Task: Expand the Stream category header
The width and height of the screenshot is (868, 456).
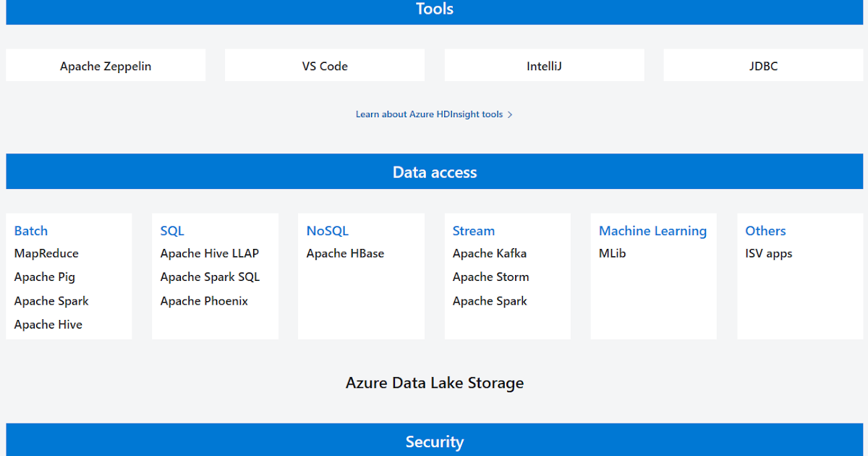Action: pos(473,230)
